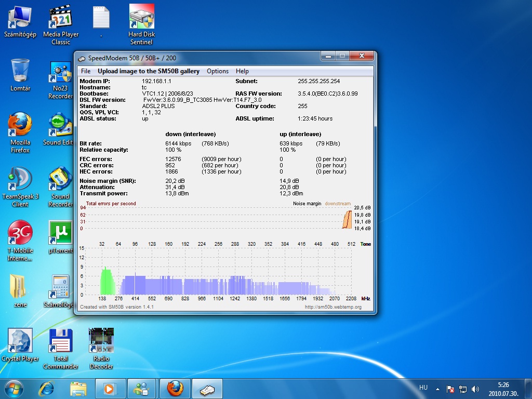The image size is (532, 399).
Task: Click the Subnet value 255.255.255.254
Action: pos(318,81)
